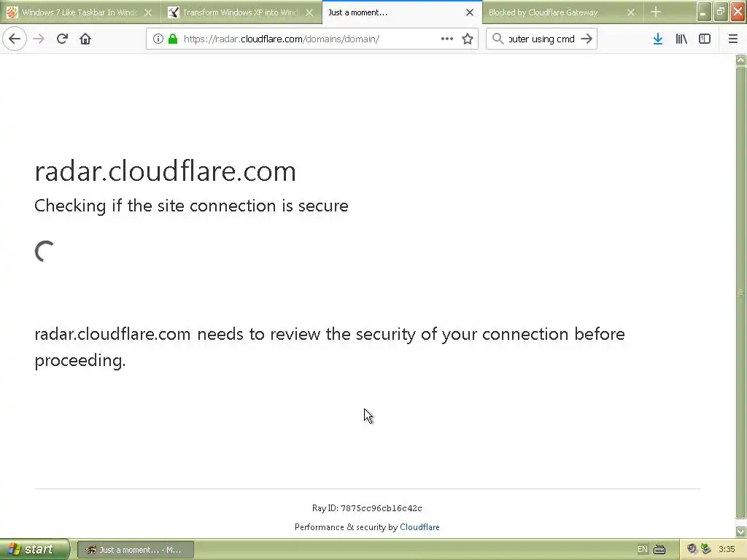Screen dimensions: 747x560
Task: Open the Firefox hamburger menu
Action: tap(733, 39)
